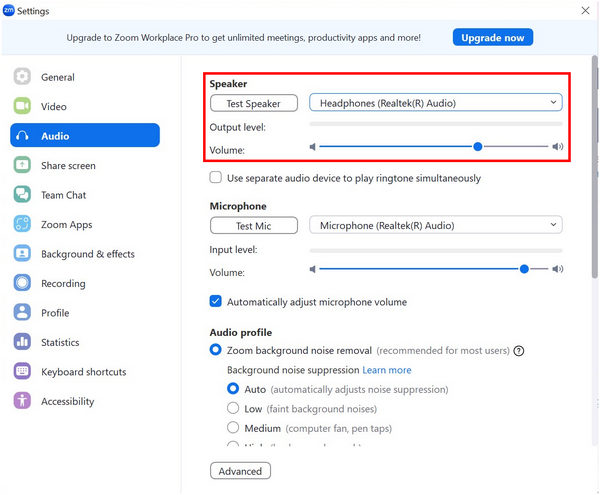Open help for background noise removal
Image resolution: width=600 pixels, height=495 pixels.
click(518, 350)
